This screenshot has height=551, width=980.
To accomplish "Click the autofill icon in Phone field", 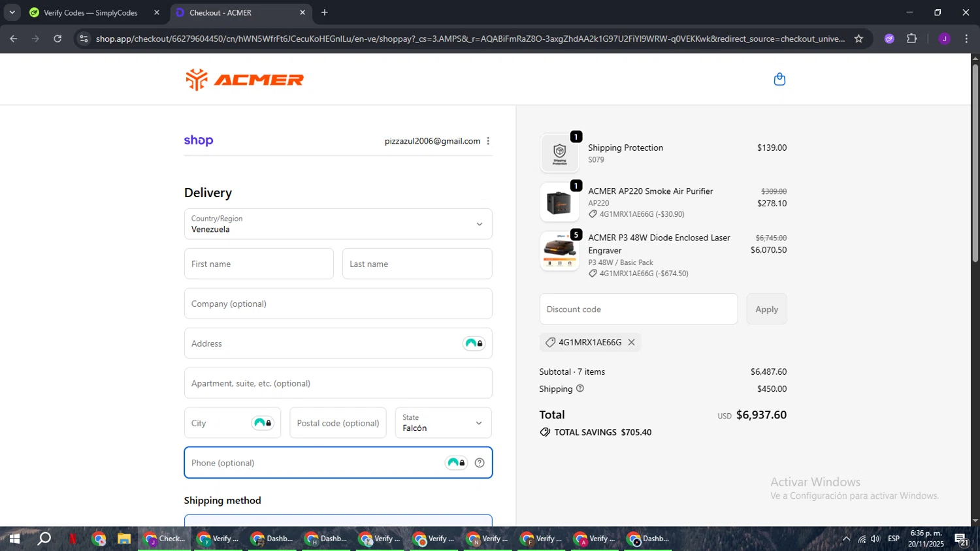I will coord(456,463).
